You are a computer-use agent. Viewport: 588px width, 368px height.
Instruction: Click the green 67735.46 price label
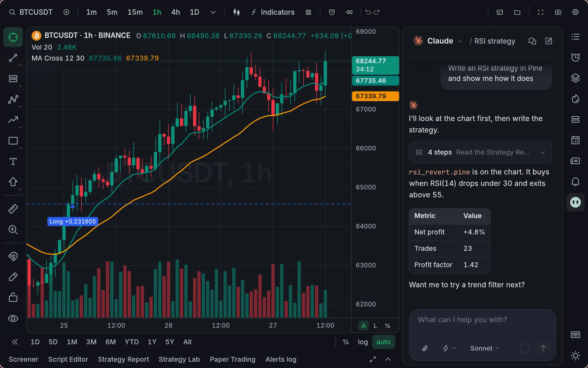[x=375, y=80]
